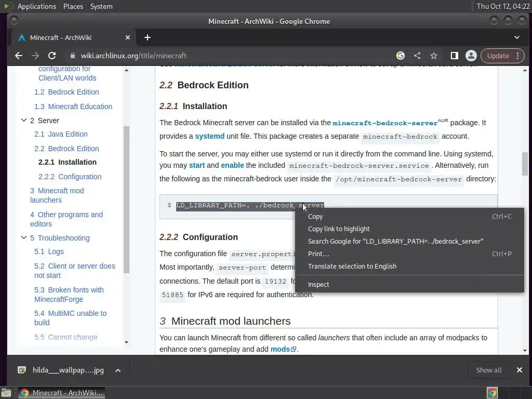The width and height of the screenshot is (532, 399).
Task: Click the address bar URL
Action: click(x=134, y=56)
